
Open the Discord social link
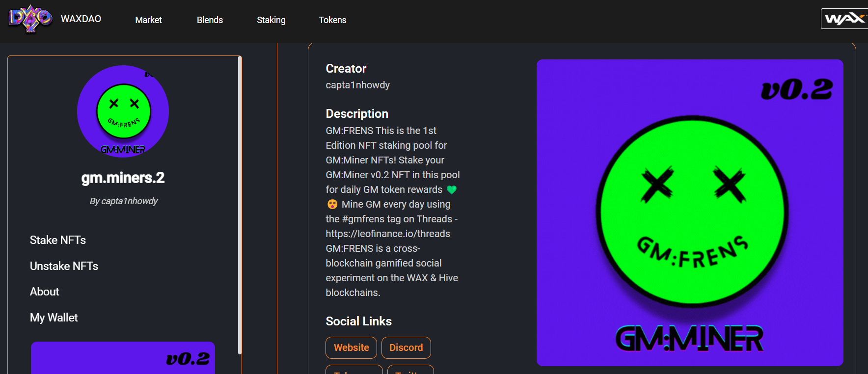pyautogui.click(x=406, y=347)
